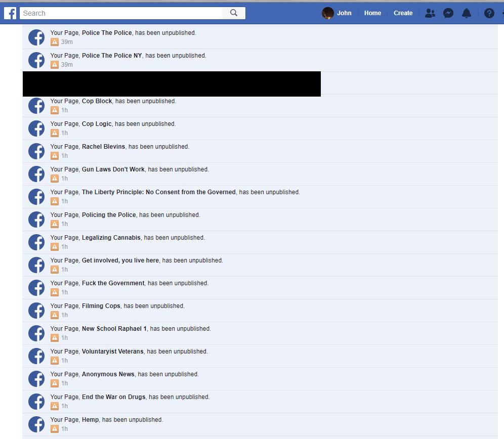Click the 39m timestamp under Police The Police NY

pyautogui.click(x=67, y=65)
